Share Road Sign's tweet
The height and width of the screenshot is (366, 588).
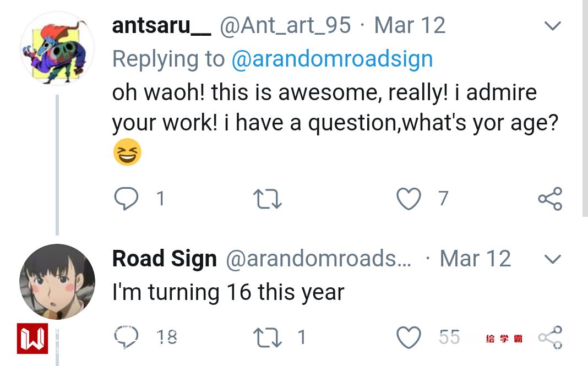click(550, 337)
